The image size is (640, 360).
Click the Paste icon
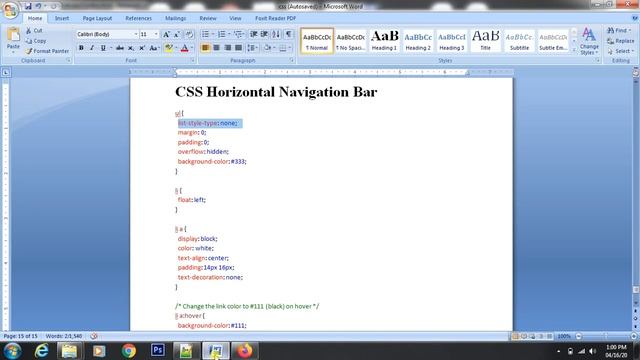click(x=13, y=35)
